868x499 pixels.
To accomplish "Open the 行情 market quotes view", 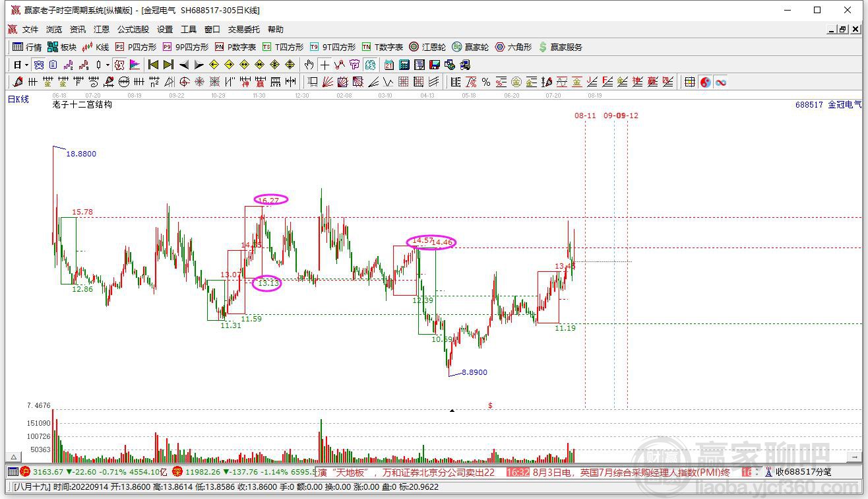I will tap(27, 47).
